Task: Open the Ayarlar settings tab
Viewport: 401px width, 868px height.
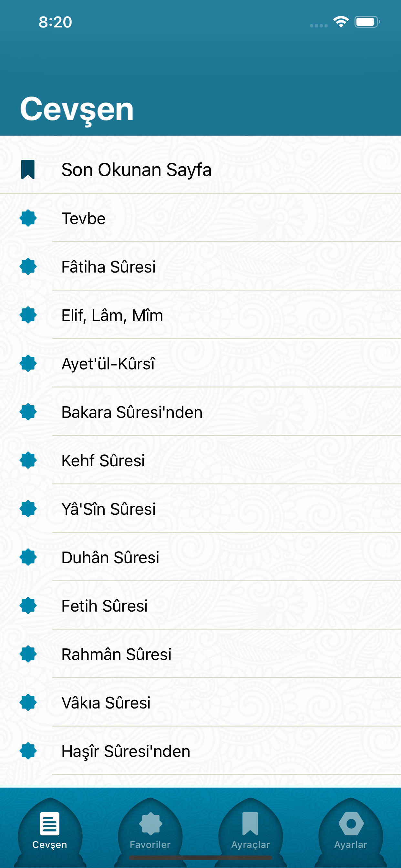Action: (x=351, y=831)
